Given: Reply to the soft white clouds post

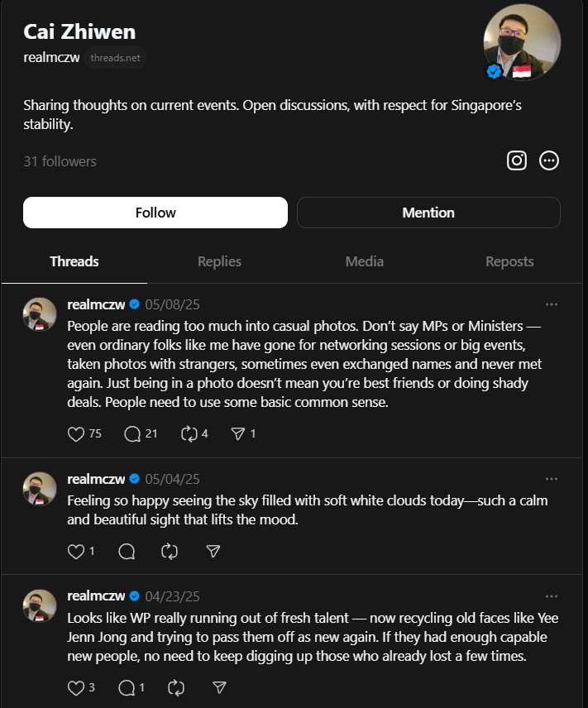Looking at the screenshot, I should pyautogui.click(x=127, y=552).
